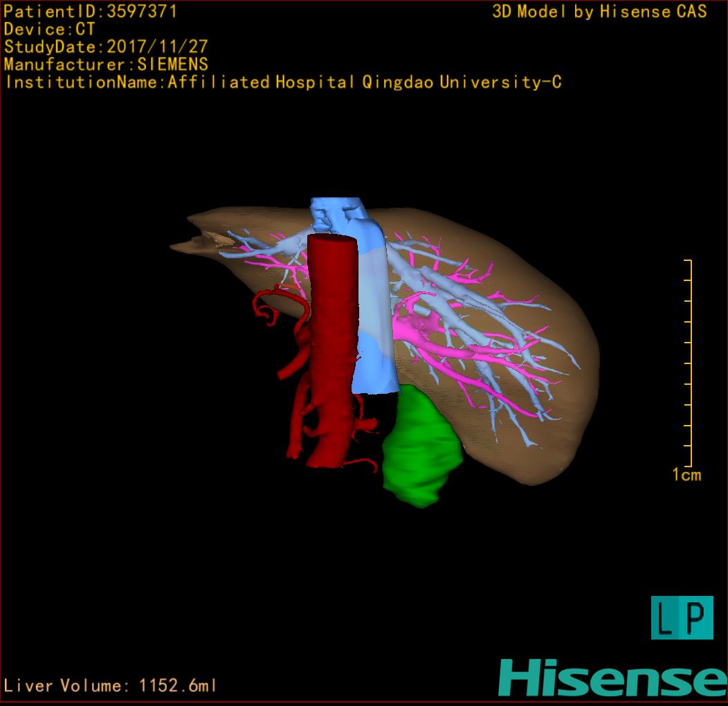Click the yellow scale ruler
The image size is (728, 706).
(689, 363)
